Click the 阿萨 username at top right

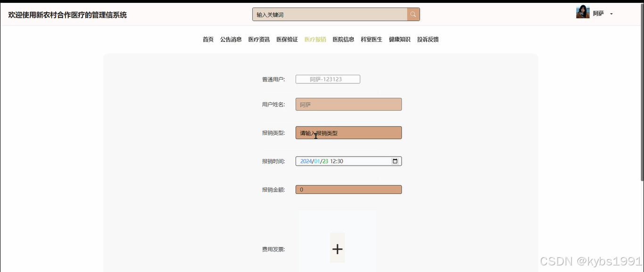pyautogui.click(x=598, y=14)
